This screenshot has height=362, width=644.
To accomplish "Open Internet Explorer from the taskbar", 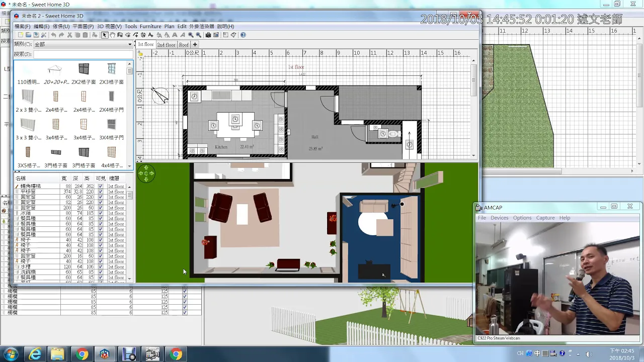I will pos(35,354).
